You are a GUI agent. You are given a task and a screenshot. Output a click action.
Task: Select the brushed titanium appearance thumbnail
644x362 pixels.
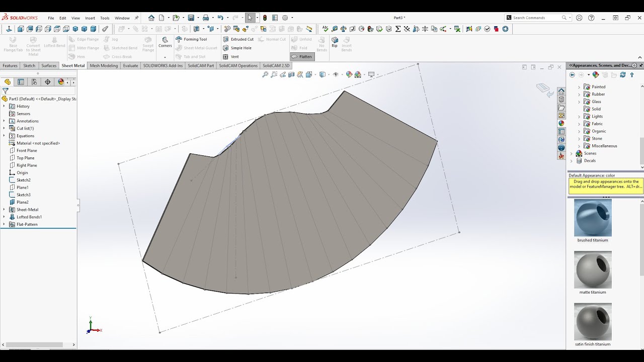593,218
